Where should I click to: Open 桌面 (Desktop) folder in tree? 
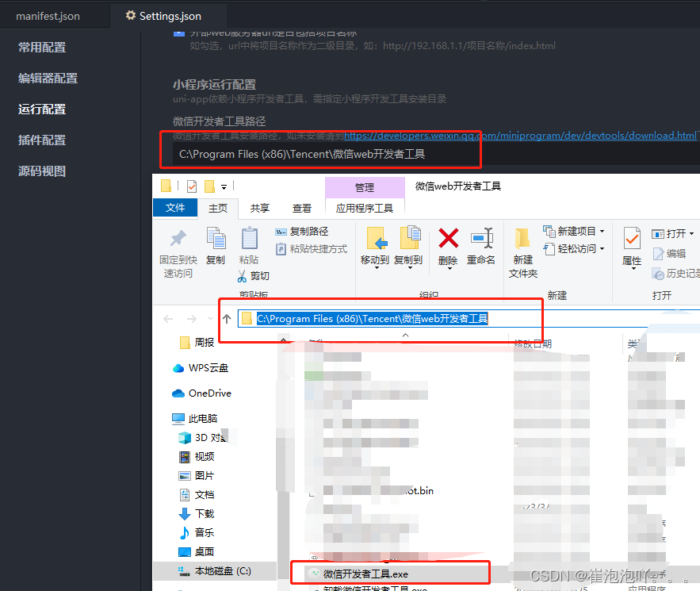point(197,551)
